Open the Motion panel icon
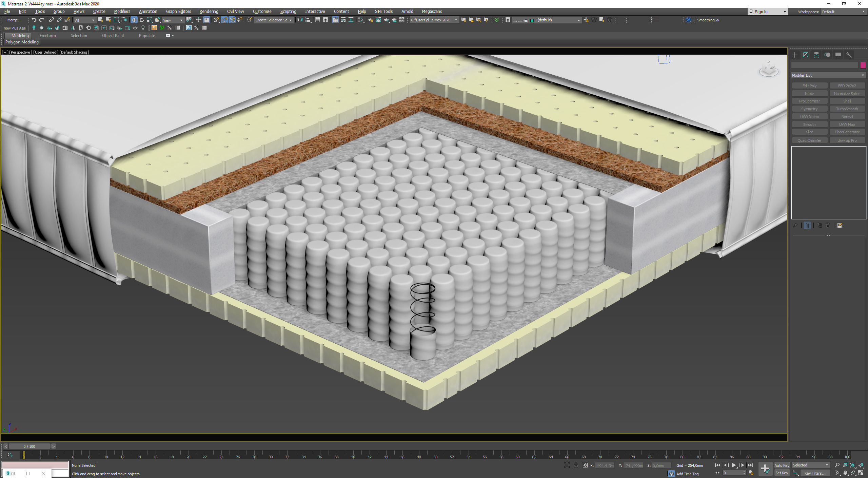The width and height of the screenshot is (868, 478). coord(827,55)
